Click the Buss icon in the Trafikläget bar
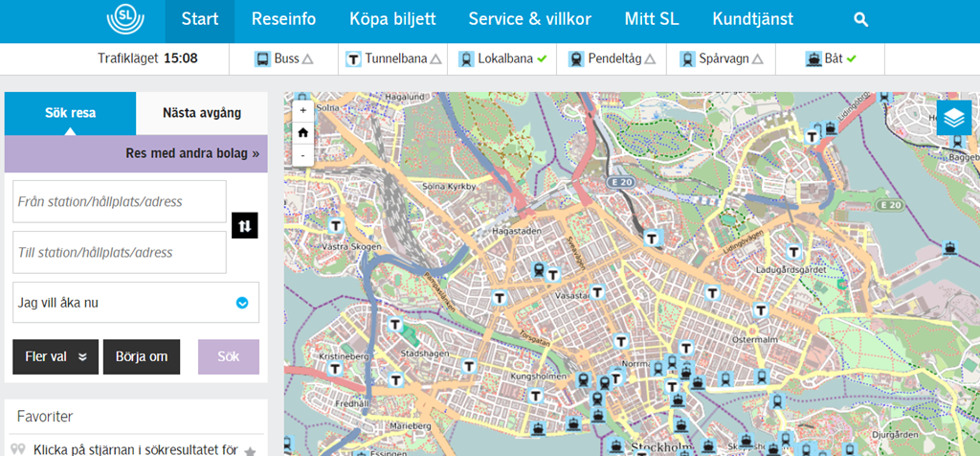This screenshot has width=980, height=456. [262, 59]
